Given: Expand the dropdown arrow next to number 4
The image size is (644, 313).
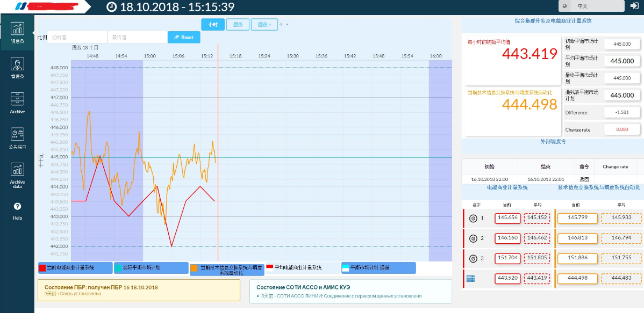Looking at the screenshot, I should pyautogui.click(x=287, y=24).
